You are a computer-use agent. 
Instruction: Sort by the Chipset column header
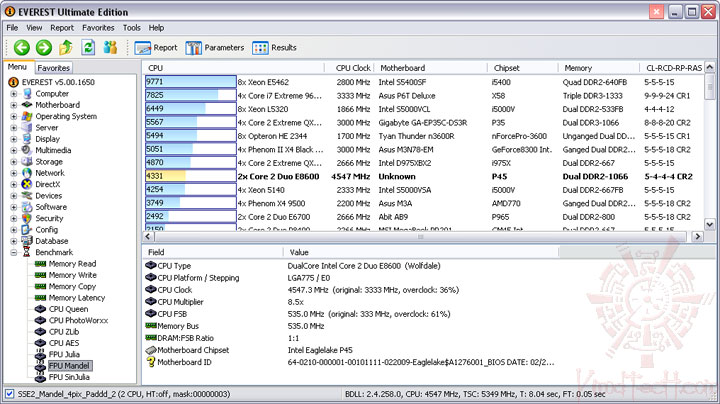tap(523, 68)
